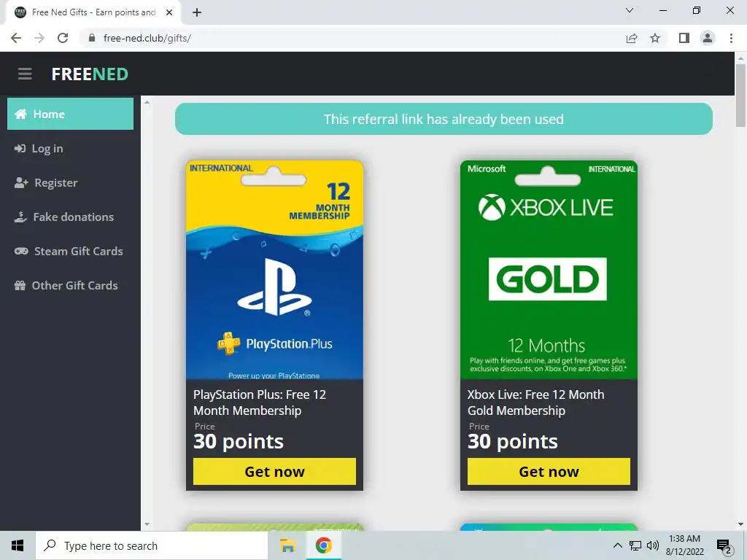The image size is (747, 560).
Task: Click the share page icon
Action: (x=632, y=38)
